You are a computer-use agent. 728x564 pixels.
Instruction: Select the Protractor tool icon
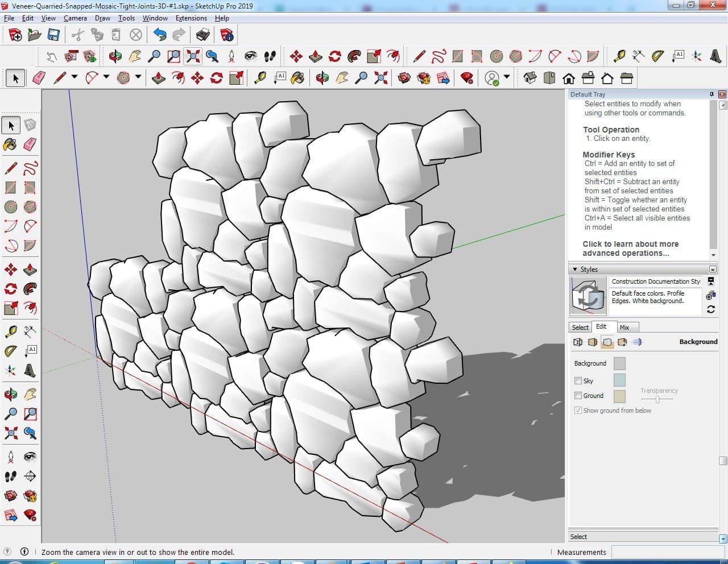pyautogui.click(x=657, y=56)
